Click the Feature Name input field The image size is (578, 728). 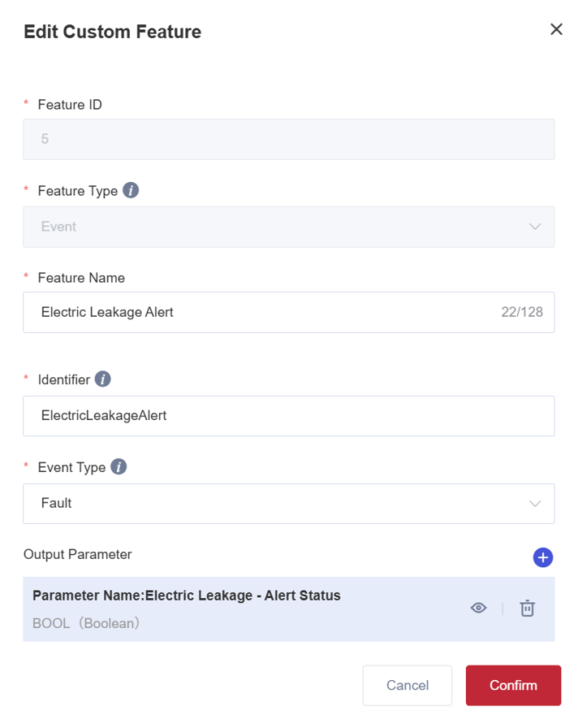[260, 312]
